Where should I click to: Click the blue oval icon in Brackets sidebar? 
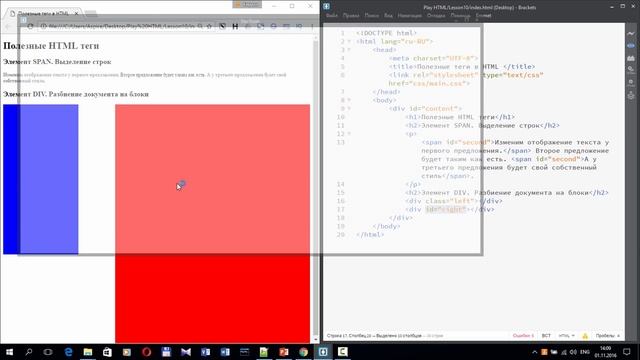click(x=631, y=45)
